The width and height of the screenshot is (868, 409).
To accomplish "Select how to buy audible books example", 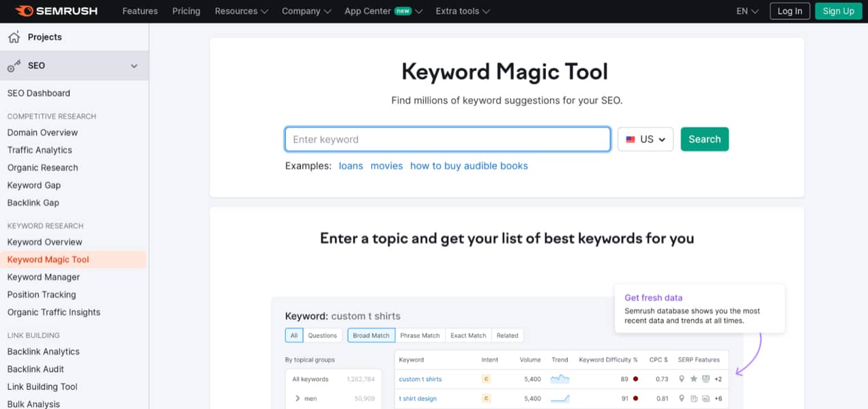I will (469, 166).
